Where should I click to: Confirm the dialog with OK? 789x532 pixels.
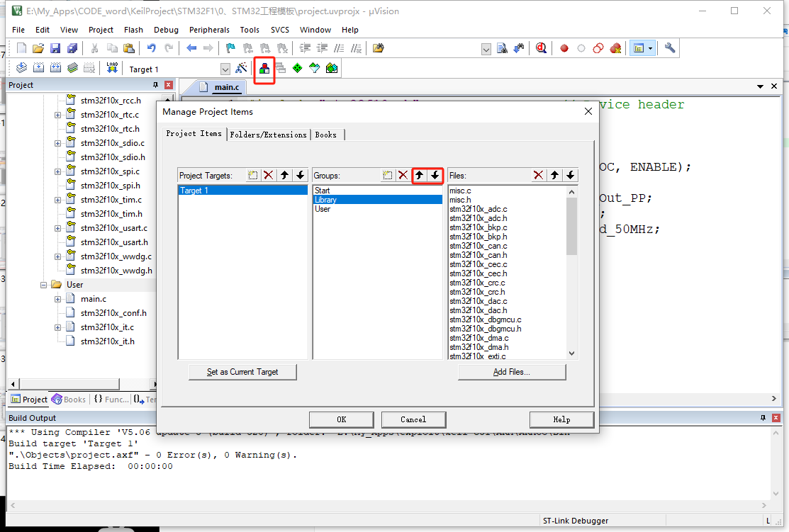pyautogui.click(x=341, y=419)
